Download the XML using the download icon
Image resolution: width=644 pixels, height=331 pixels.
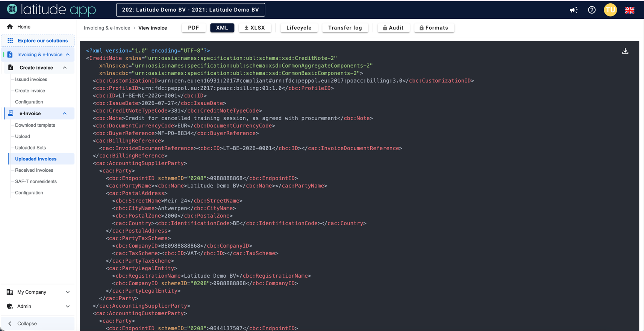[x=625, y=51]
